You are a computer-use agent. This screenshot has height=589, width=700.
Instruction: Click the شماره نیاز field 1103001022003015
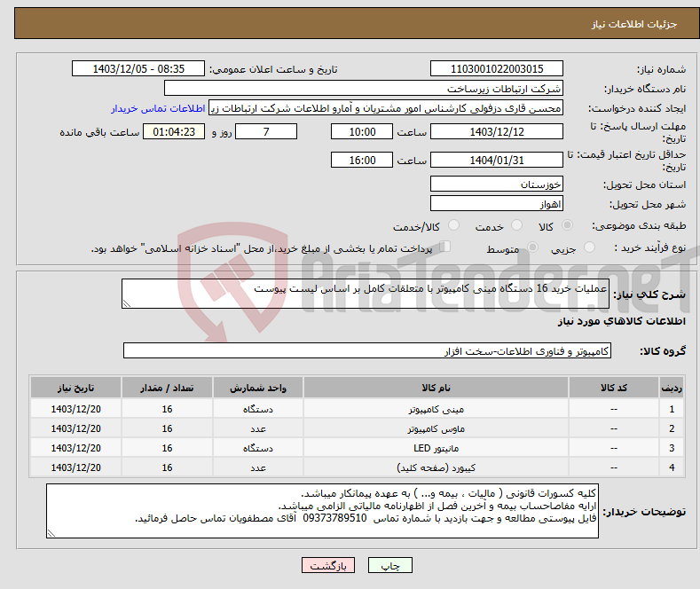pos(497,68)
